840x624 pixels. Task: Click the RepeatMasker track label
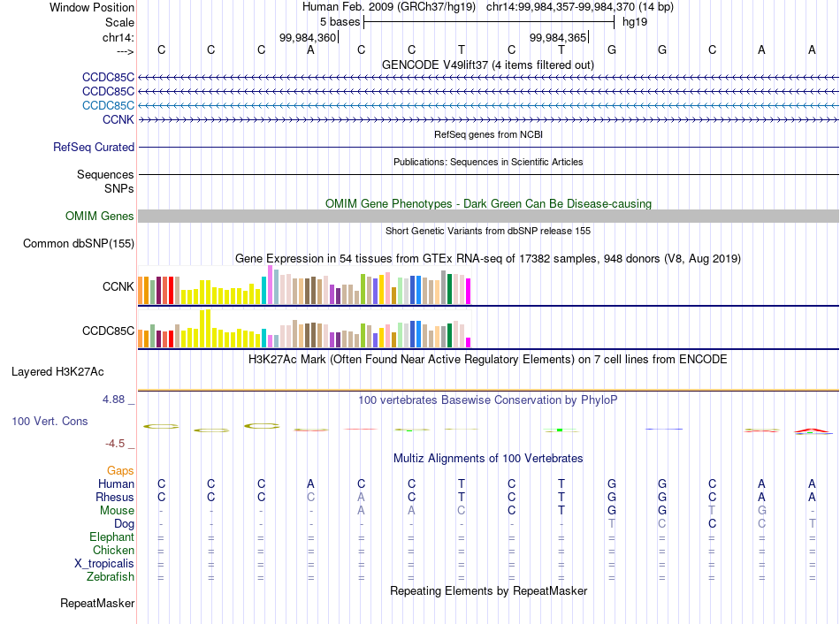(97, 603)
